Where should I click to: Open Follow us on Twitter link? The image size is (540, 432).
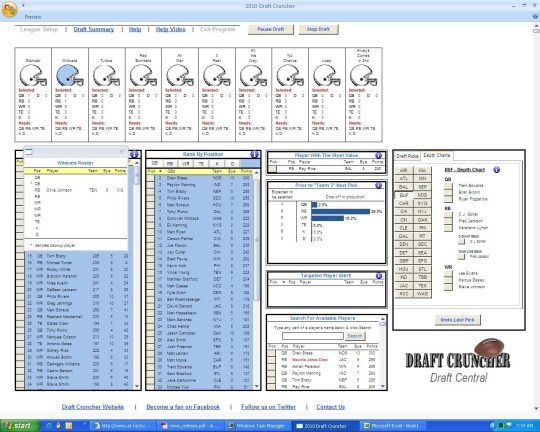tap(268, 407)
